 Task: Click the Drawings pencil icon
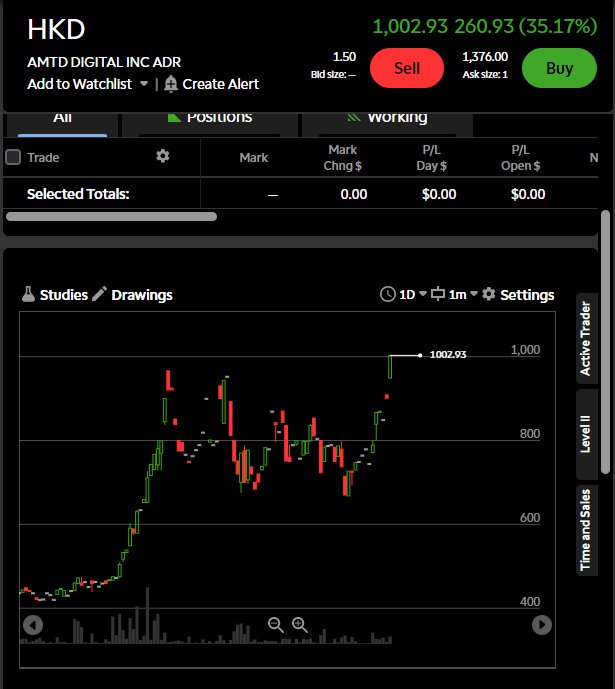coord(99,294)
